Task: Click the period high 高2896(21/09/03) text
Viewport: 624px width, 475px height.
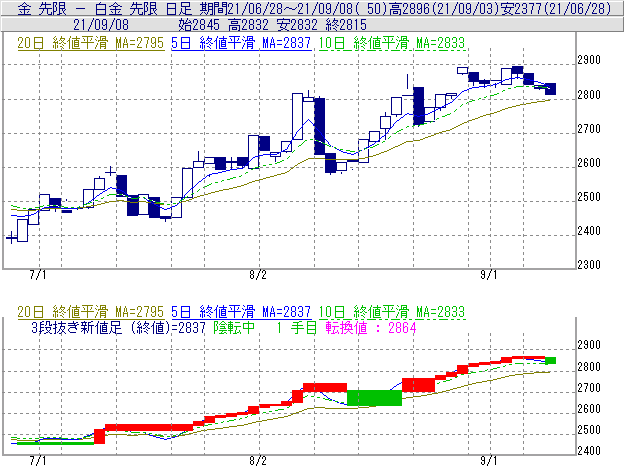Action: coord(444,8)
